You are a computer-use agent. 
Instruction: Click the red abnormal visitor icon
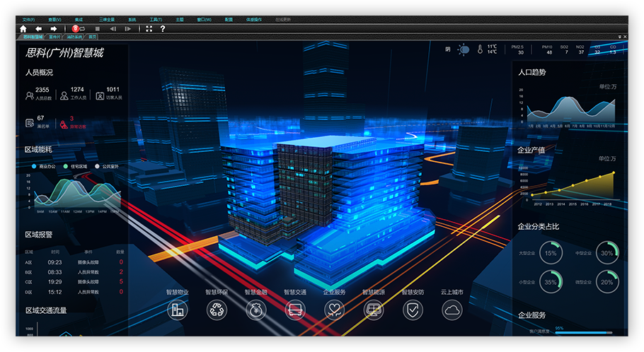coord(64,124)
